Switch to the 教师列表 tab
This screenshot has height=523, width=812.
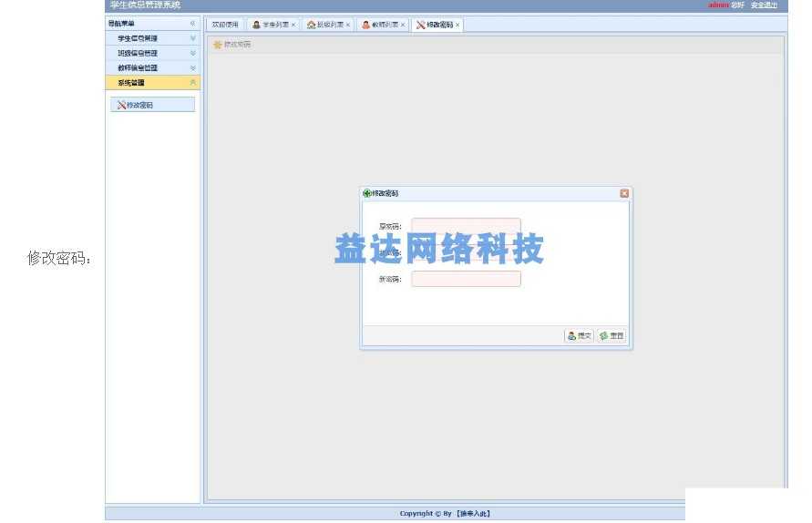382,25
